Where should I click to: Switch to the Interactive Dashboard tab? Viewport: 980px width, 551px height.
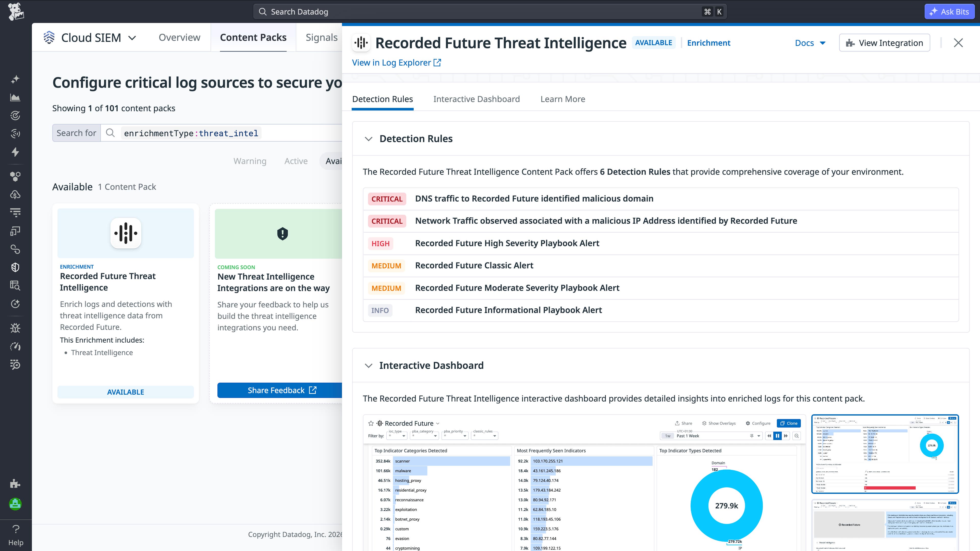click(x=477, y=99)
